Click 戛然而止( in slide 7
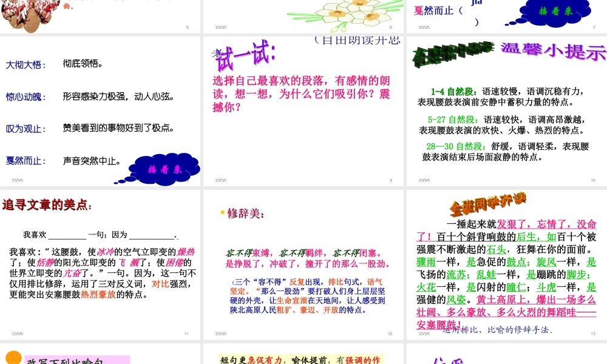Image resolution: width=607 pixels, height=364 pixels. coord(438,10)
